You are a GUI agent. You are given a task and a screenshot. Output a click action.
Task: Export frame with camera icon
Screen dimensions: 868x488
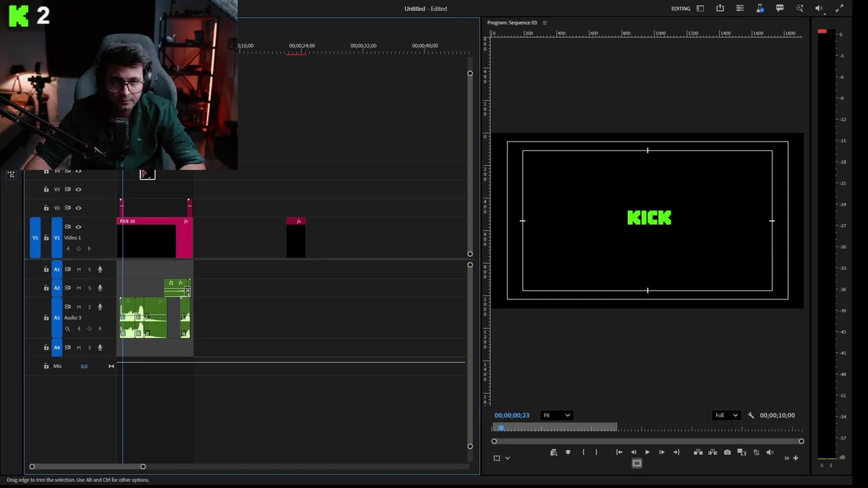point(728,452)
